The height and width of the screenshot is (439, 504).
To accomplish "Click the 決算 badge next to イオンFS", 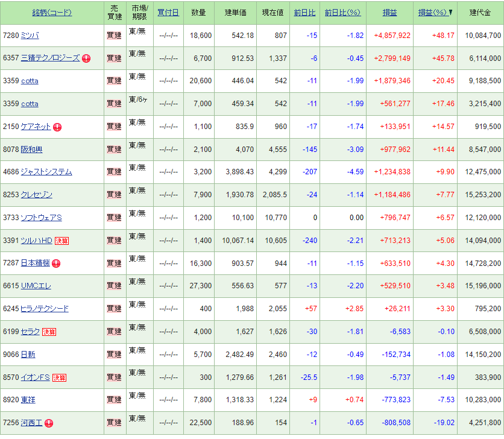I will [x=60, y=378].
